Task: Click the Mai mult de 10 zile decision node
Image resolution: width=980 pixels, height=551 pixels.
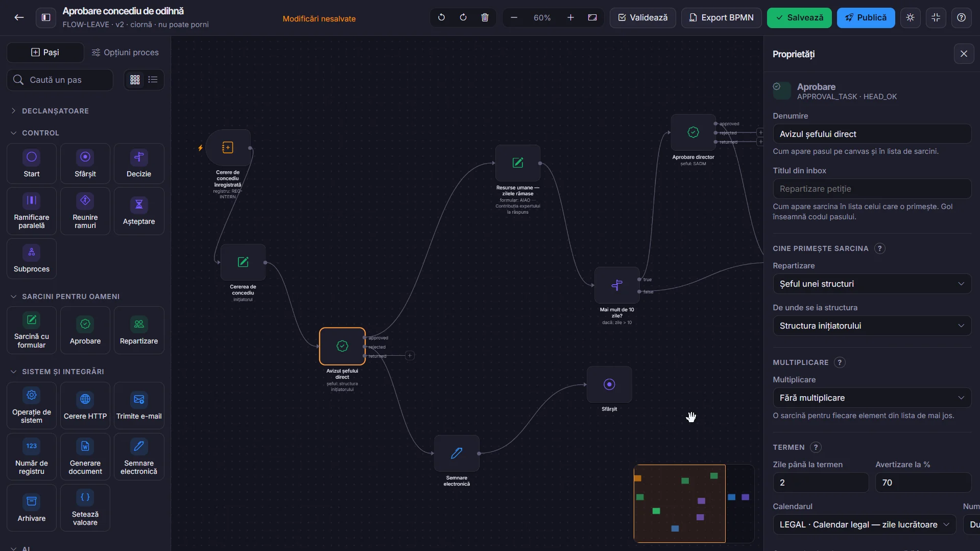Action: coord(617,285)
